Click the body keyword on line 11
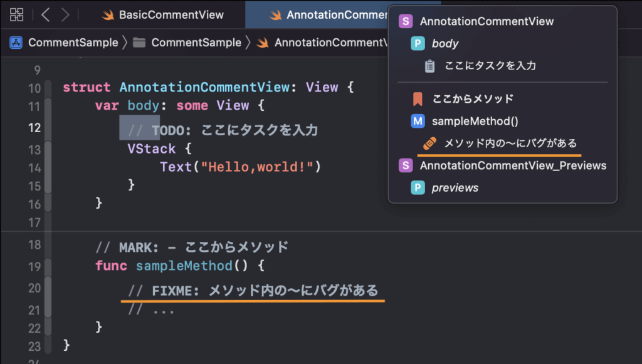Viewport: 642px width, 364px height. click(144, 105)
